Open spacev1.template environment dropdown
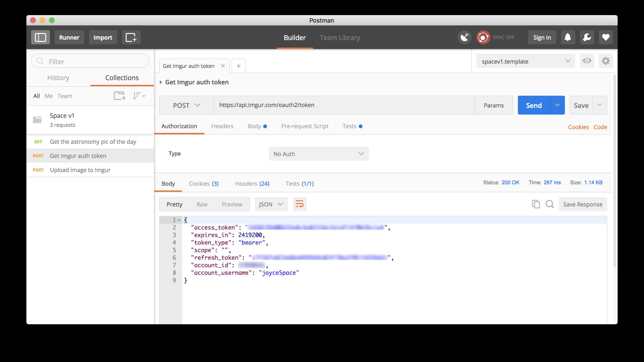The image size is (644, 362). click(x=526, y=61)
